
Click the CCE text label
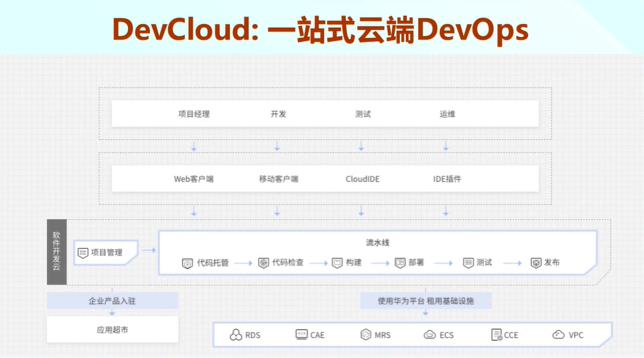[x=511, y=335]
